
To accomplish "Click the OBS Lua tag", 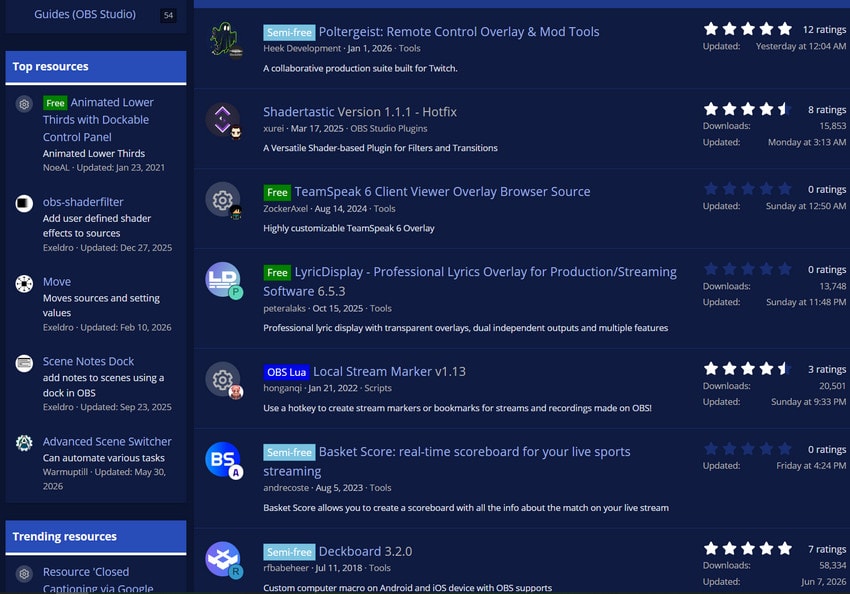I will point(286,372).
